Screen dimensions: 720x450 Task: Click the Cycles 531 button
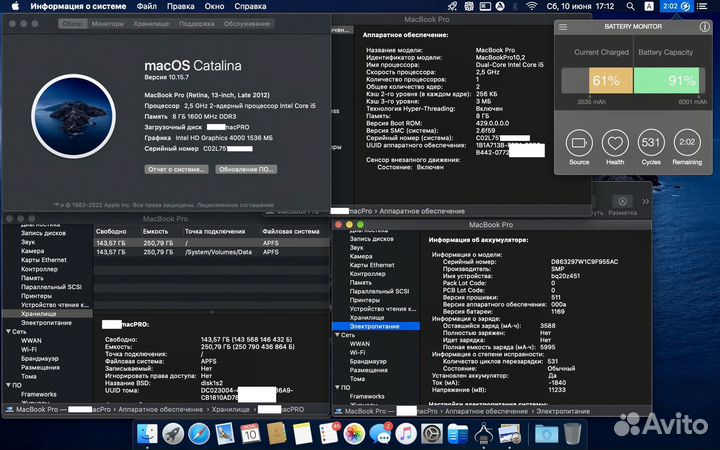click(651, 143)
